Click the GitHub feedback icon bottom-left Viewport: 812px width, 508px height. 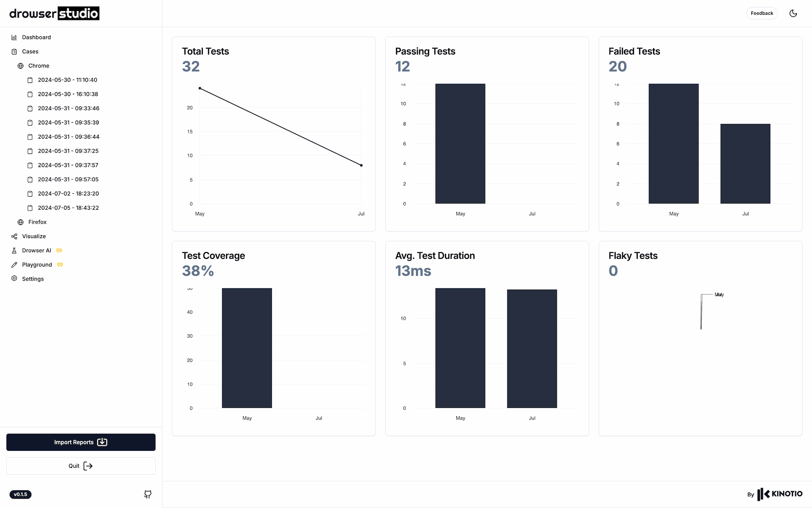pyautogui.click(x=148, y=494)
